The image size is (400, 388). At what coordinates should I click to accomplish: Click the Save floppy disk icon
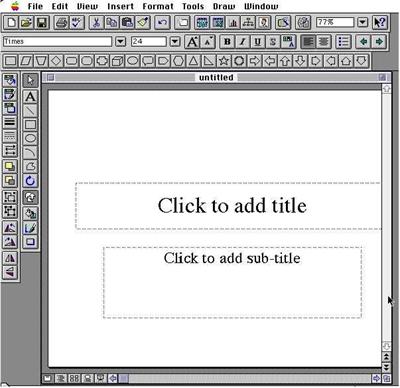point(42,23)
